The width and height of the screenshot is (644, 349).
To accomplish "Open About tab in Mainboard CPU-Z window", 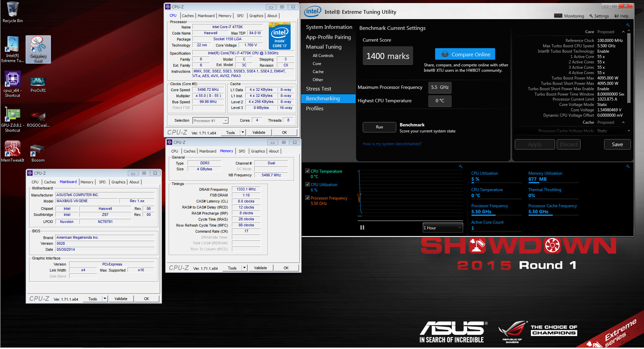I will point(134,182).
